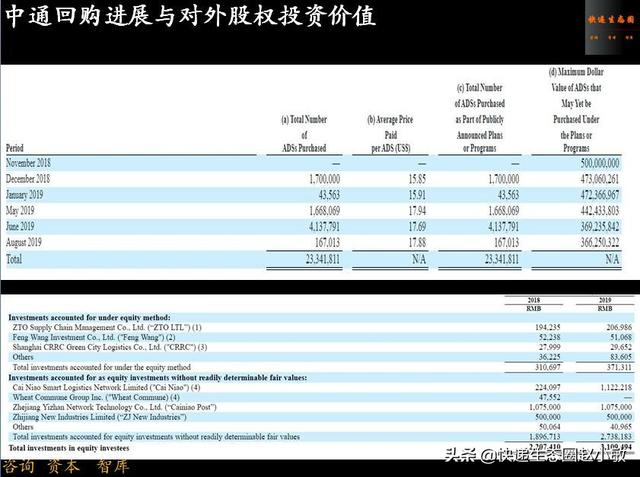The width and height of the screenshot is (640, 477).
Task: Click the average price 15.85
Action: coord(417,179)
